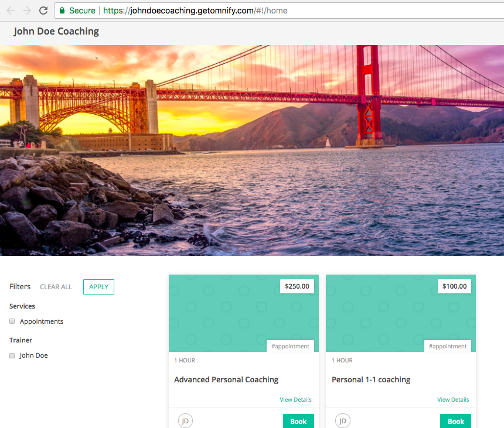The width and height of the screenshot is (504, 428).
Task: Click the John Doe Coaching site title
Action: click(56, 32)
